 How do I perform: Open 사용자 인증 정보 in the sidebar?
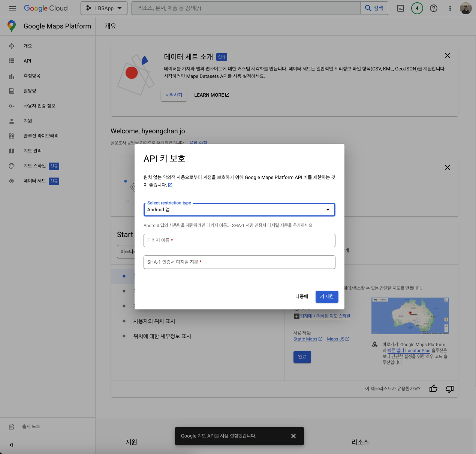[48, 106]
